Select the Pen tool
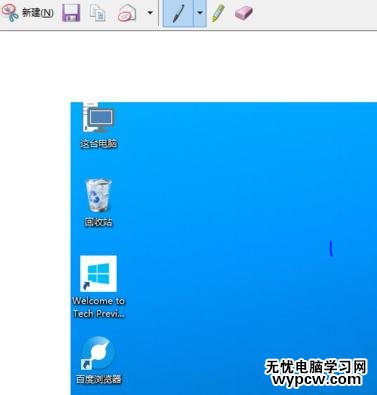The width and height of the screenshot is (377, 395). (x=178, y=13)
